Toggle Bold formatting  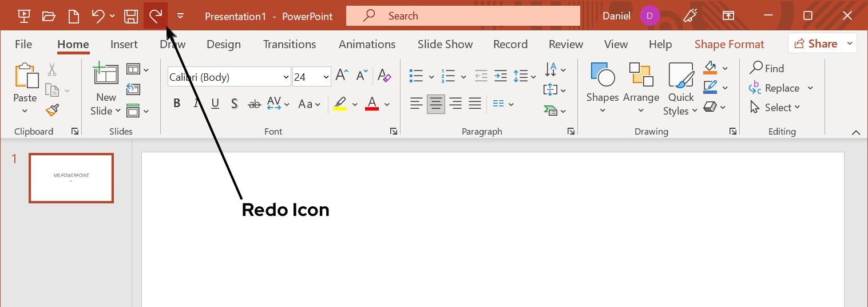pos(177,104)
